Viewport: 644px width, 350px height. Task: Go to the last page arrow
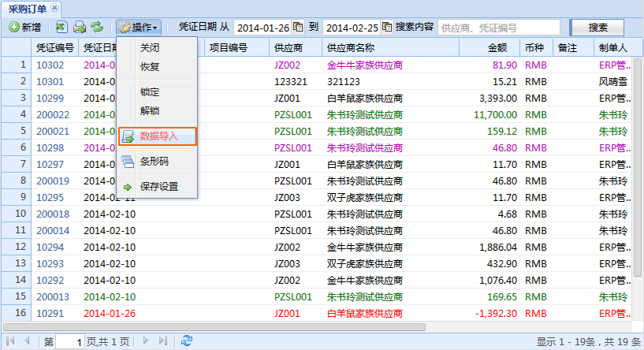tap(163, 341)
